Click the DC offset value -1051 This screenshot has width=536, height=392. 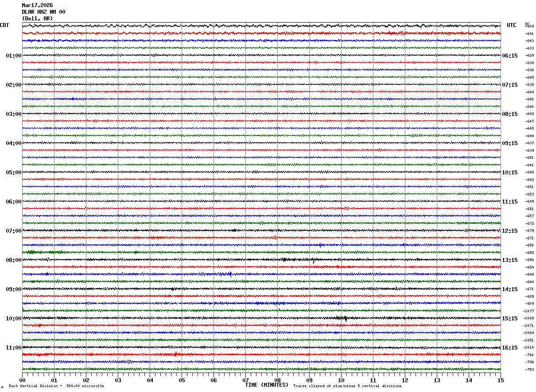(528, 340)
